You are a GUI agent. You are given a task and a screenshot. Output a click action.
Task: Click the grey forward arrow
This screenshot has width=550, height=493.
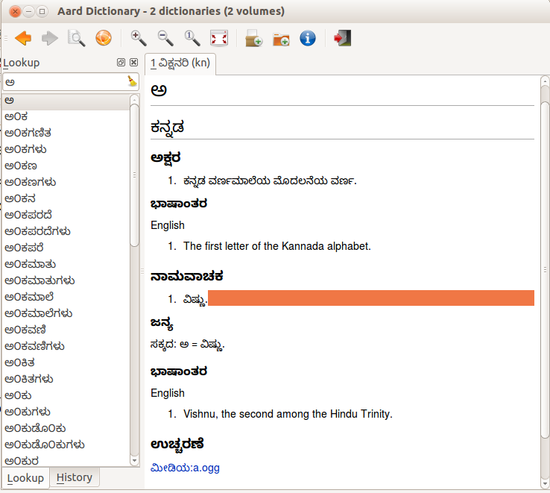click(x=50, y=38)
